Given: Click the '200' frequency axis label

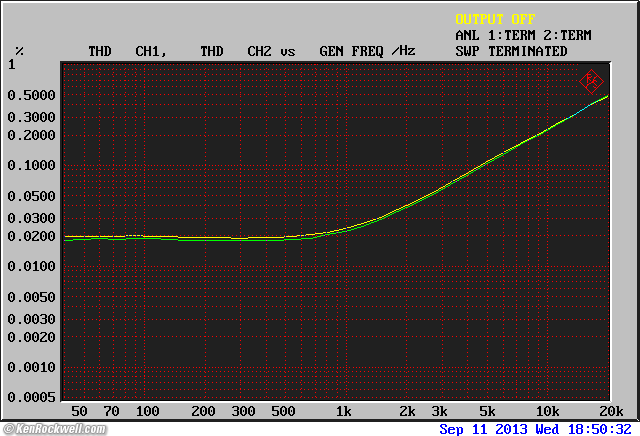Looking at the screenshot, I should pyautogui.click(x=203, y=411).
